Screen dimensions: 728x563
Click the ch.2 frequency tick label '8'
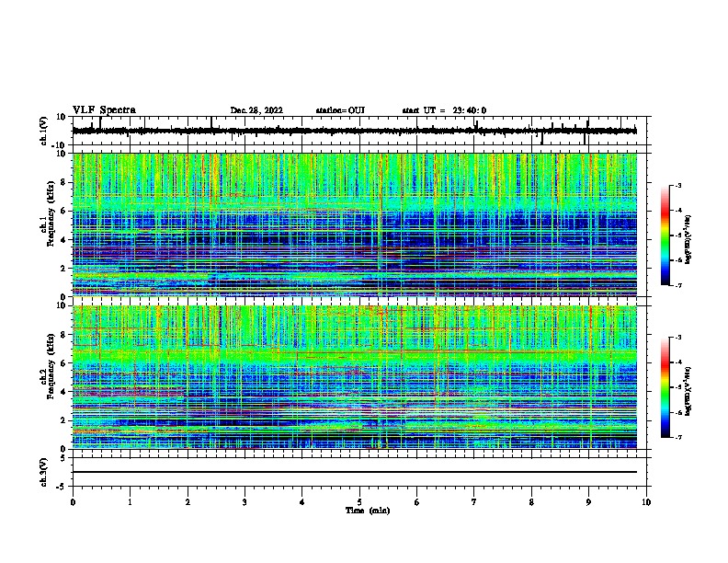coord(63,335)
